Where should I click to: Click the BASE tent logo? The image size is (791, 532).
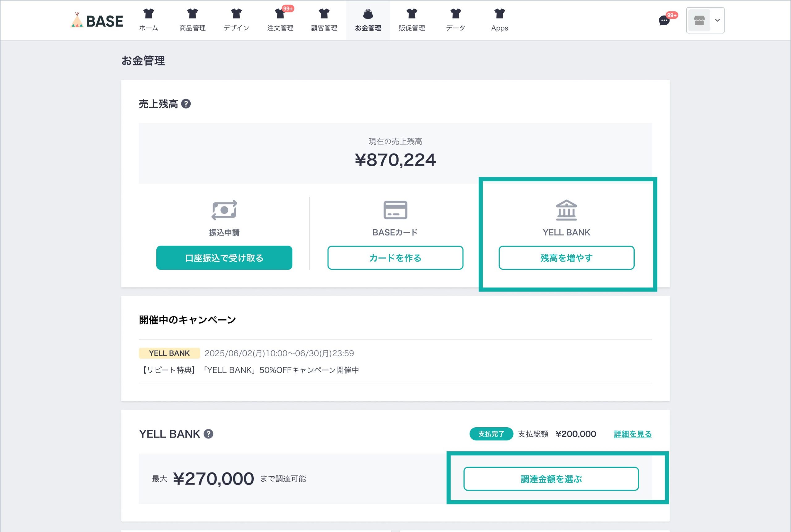pyautogui.click(x=97, y=20)
